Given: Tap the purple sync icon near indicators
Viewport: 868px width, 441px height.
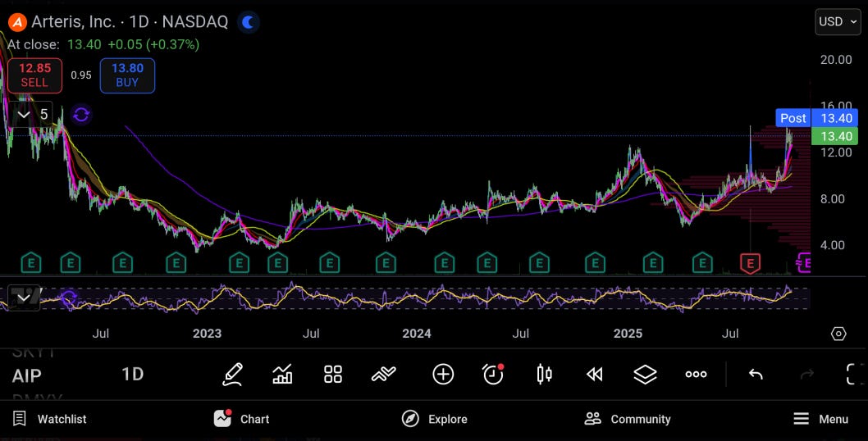Looking at the screenshot, I should [81, 115].
